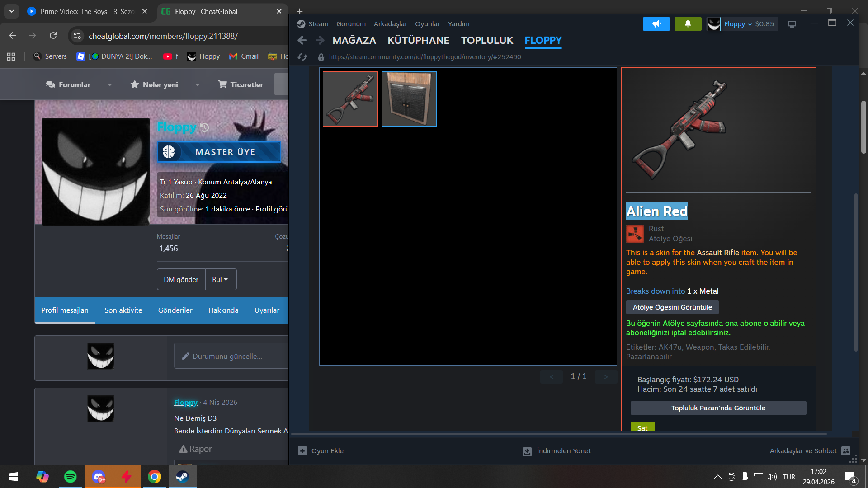Open Google Chrome from the taskbar

pyautogui.click(x=155, y=477)
